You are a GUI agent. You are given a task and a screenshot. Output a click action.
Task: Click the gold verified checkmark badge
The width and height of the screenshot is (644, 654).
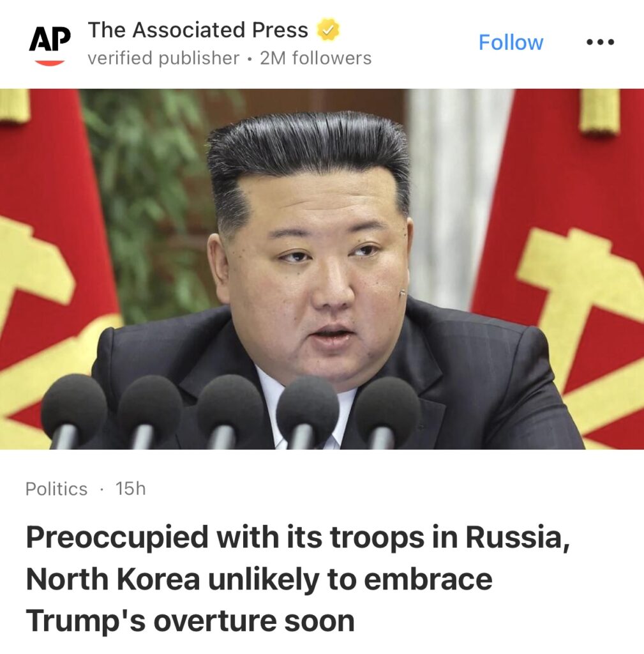pos(328,30)
